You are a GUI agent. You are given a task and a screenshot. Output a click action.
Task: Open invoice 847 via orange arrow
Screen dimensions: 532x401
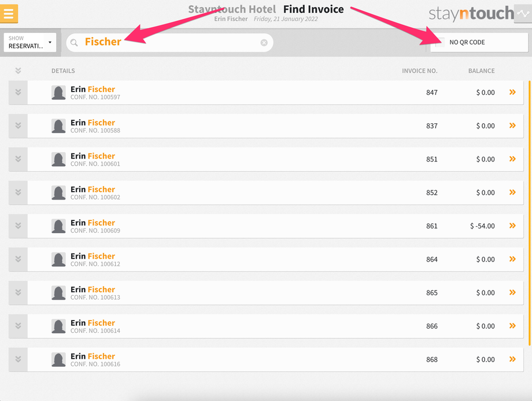[x=512, y=92]
